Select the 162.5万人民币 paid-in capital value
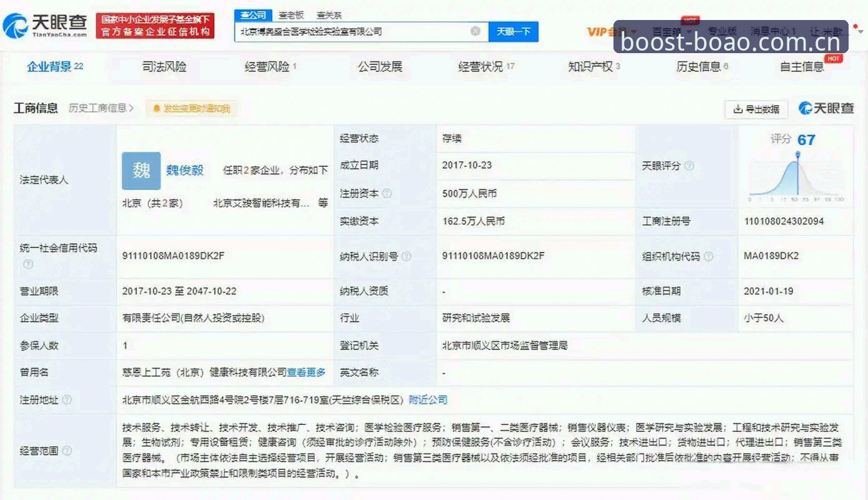Viewport: 868px width, 500px height. [x=473, y=221]
